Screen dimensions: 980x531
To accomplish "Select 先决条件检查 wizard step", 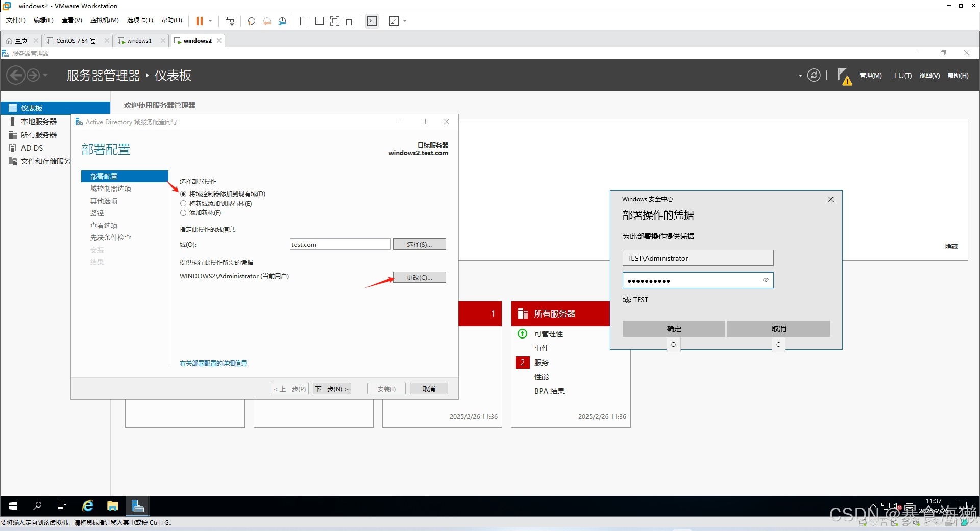I will tap(111, 238).
